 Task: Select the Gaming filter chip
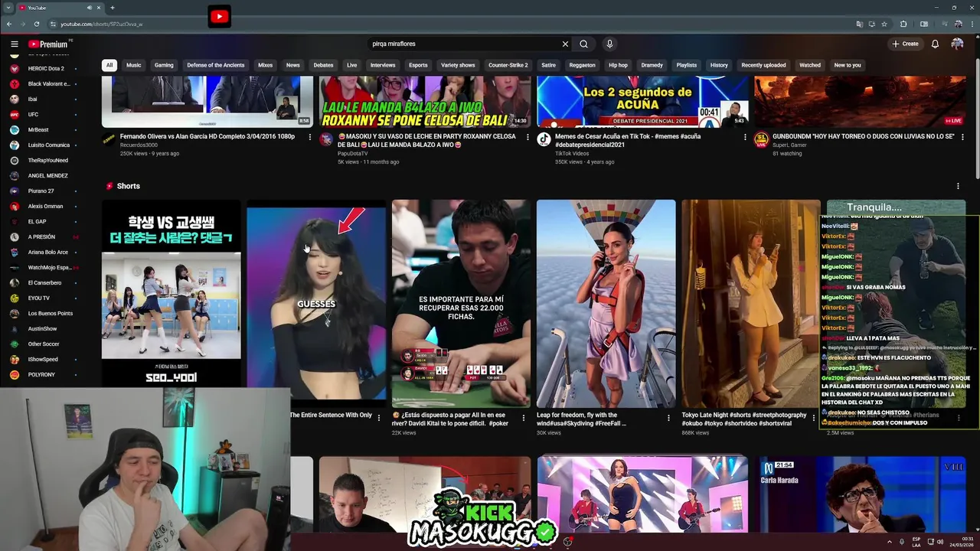click(x=164, y=65)
